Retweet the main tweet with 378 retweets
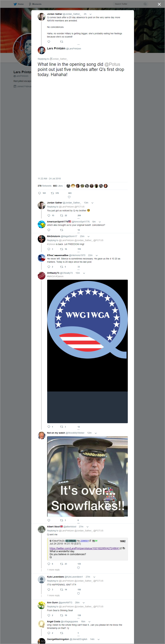 [52, 193]
